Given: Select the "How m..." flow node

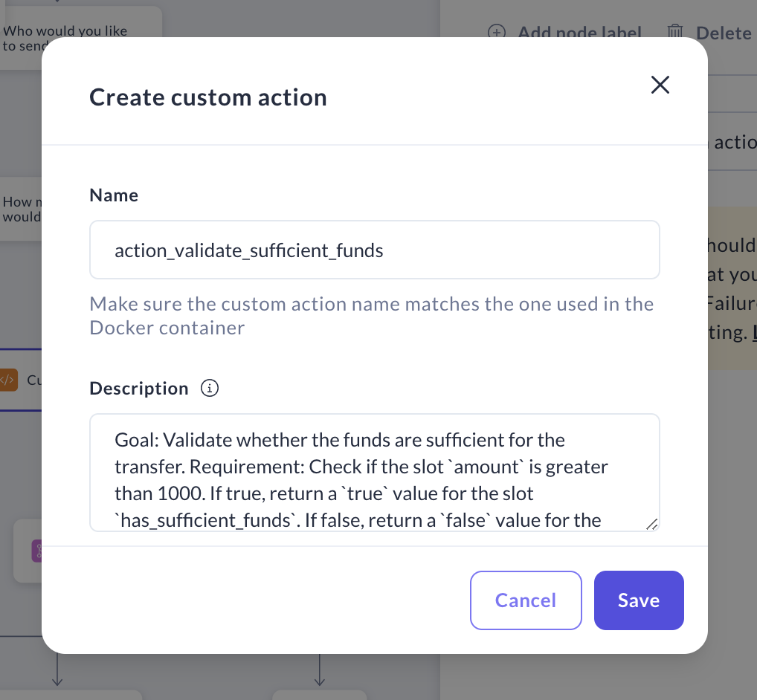Looking at the screenshot, I should pyautogui.click(x=21, y=209).
